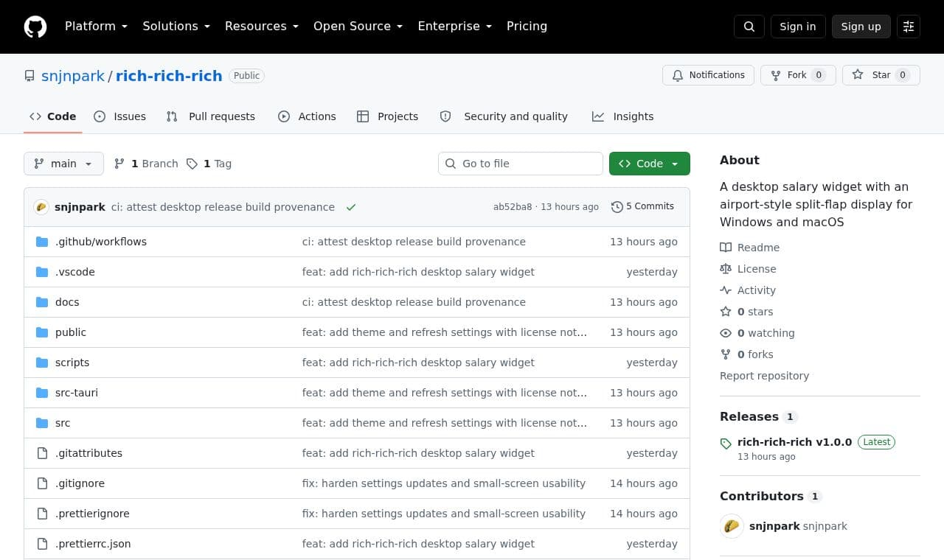
Task: Go to the GitHub logo homepage
Action: coord(35,27)
